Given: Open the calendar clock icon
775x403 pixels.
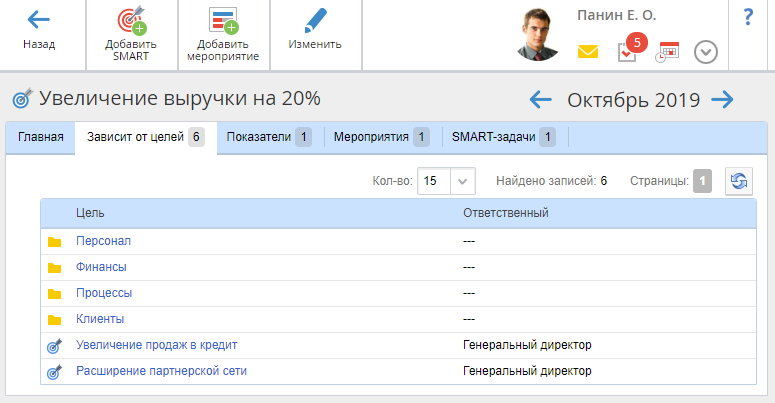Looking at the screenshot, I should pos(667,52).
